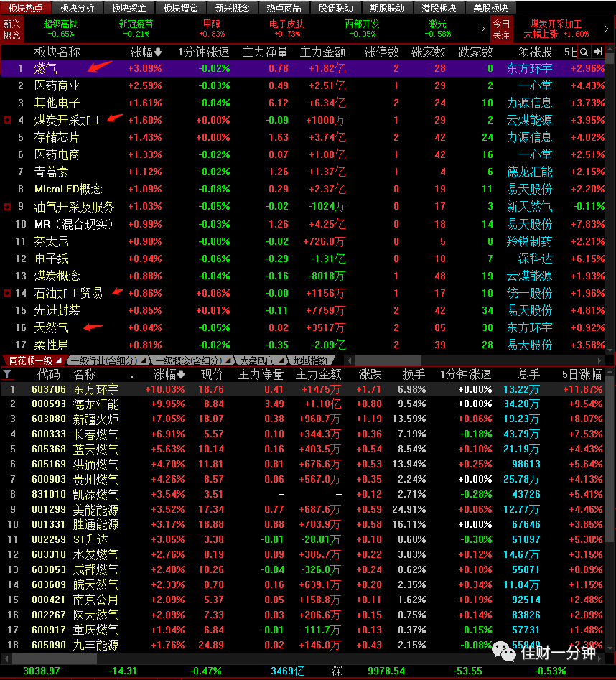Go to the 股债联动 tab
Image resolution: width=616 pixels, height=680 pixels.
click(335, 8)
